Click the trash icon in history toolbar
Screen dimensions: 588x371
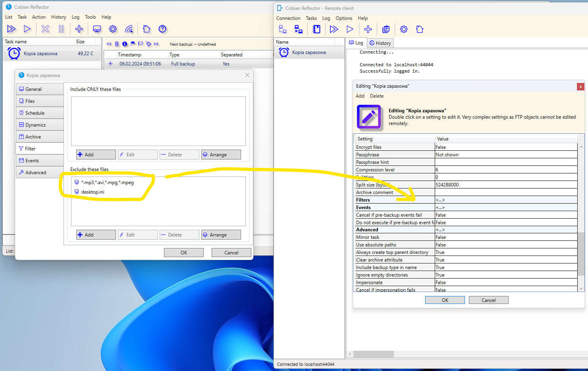pyautogui.click(x=117, y=44)
